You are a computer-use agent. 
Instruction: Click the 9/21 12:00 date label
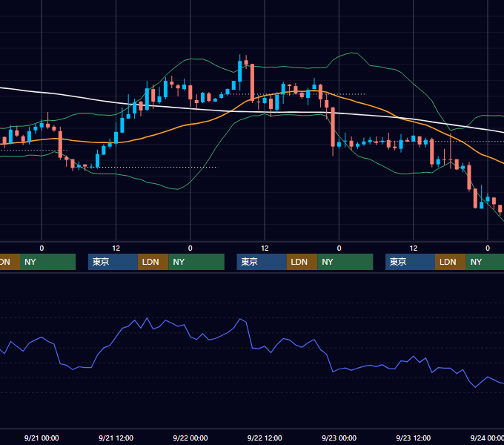[x=116, y=438]
